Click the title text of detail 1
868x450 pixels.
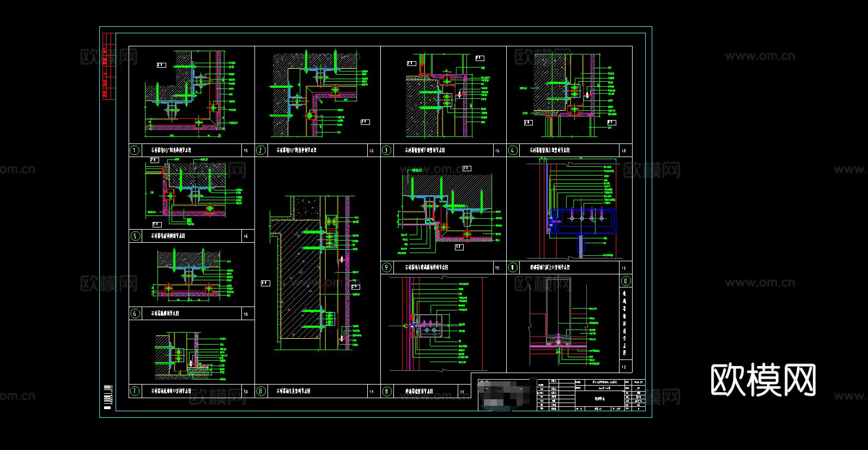pos(171,150)
